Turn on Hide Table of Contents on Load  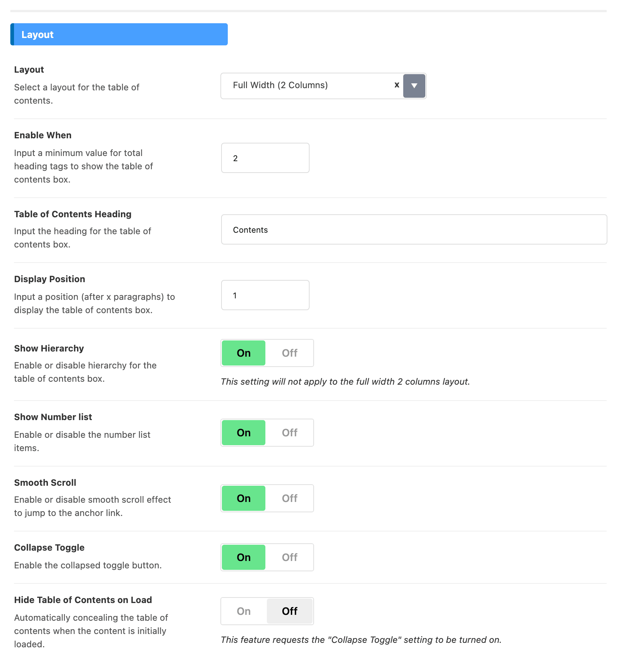click(244, 611)
